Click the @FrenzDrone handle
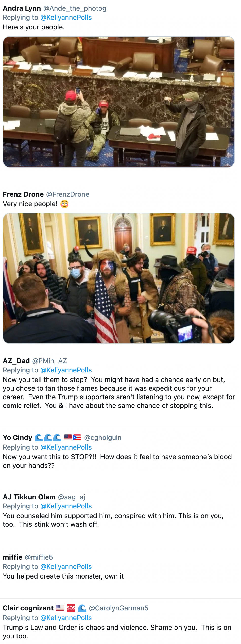 [x=68, y=194]
